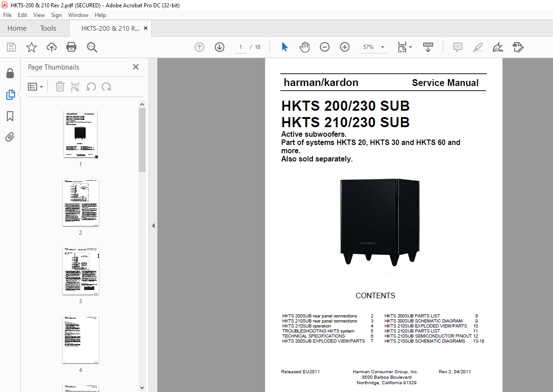This screenshot has height=392, width=553.
Task: Select the arrow Selection tool
Action: click(x=285, y=47)
